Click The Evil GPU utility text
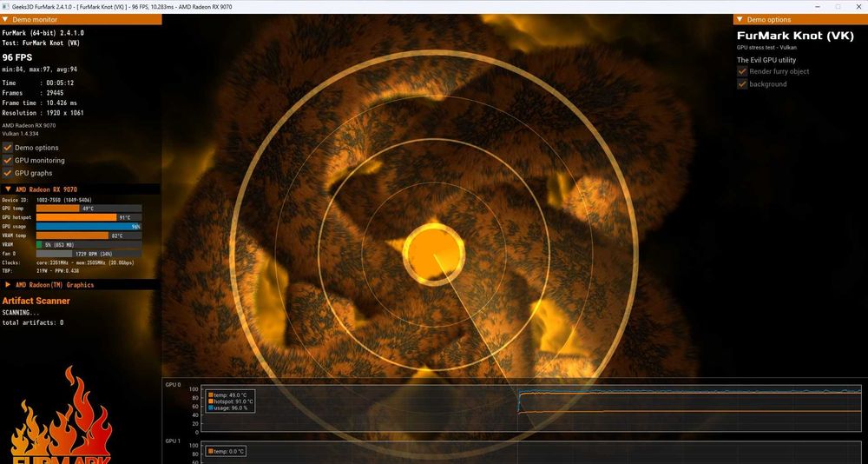This screenshot has width=868, height=464. (766, 60)
